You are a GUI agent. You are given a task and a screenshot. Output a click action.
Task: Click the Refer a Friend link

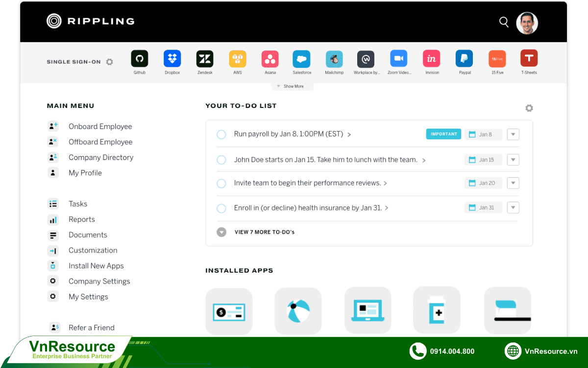coord(91,328)
